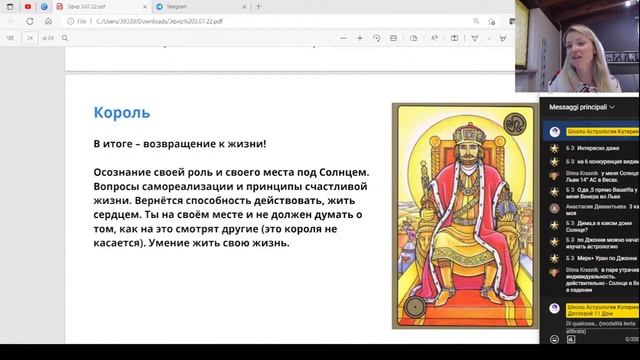Open a new browser tab
640x360 pixels.
258,7
